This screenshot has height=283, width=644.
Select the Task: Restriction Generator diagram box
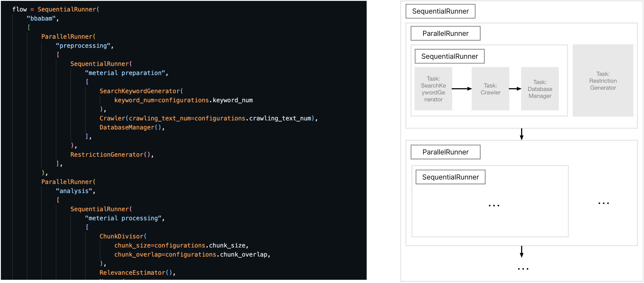tap(603, 81)
